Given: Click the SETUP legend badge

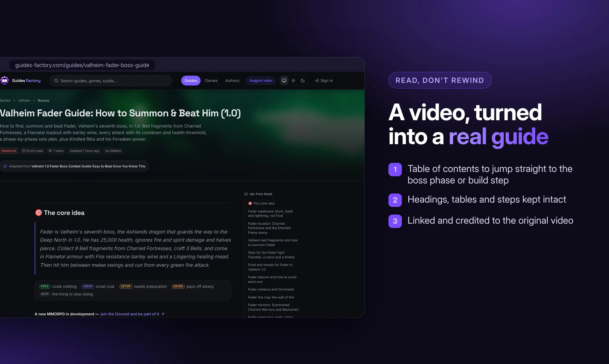Looking at the screenshot, I should point(125,286).
